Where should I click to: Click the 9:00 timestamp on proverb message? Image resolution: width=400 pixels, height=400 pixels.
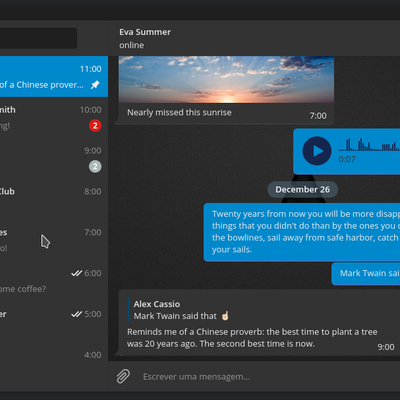tap(386, 347)
